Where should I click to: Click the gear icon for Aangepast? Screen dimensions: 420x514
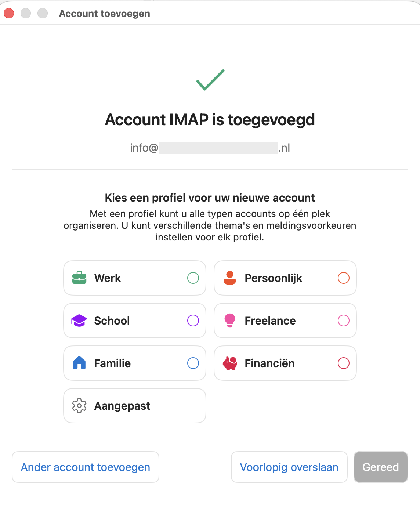coord(79,406)
